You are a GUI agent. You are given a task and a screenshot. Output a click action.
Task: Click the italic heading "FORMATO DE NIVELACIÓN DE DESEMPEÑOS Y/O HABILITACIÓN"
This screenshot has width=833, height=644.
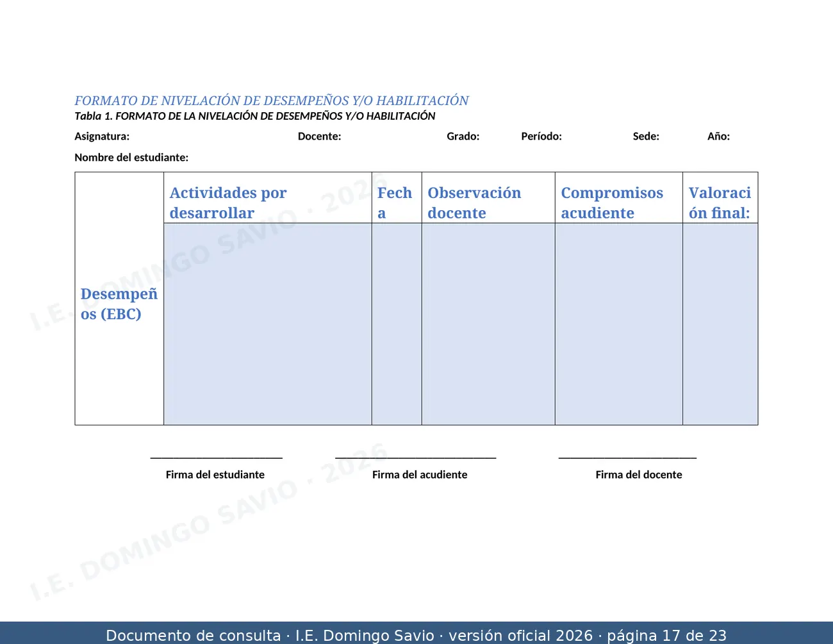[272, 101]
